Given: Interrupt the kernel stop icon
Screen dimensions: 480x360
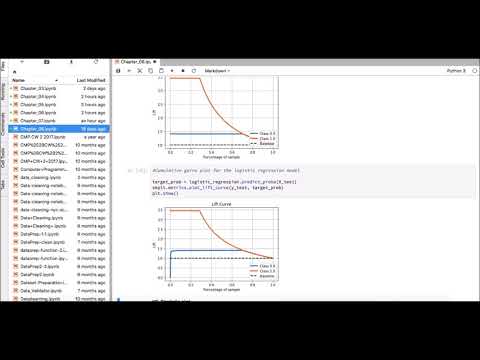Looking at the screenshot, I should [183, 71].
